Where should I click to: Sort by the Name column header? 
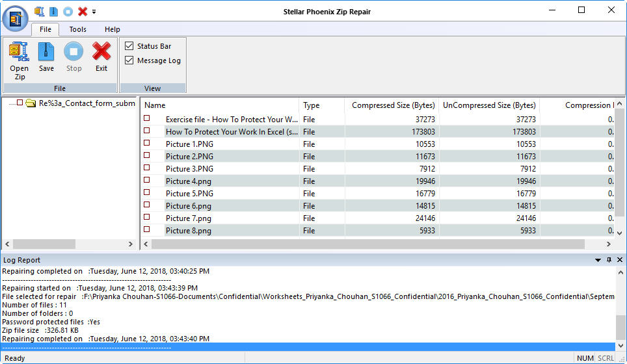coord(220,105)
